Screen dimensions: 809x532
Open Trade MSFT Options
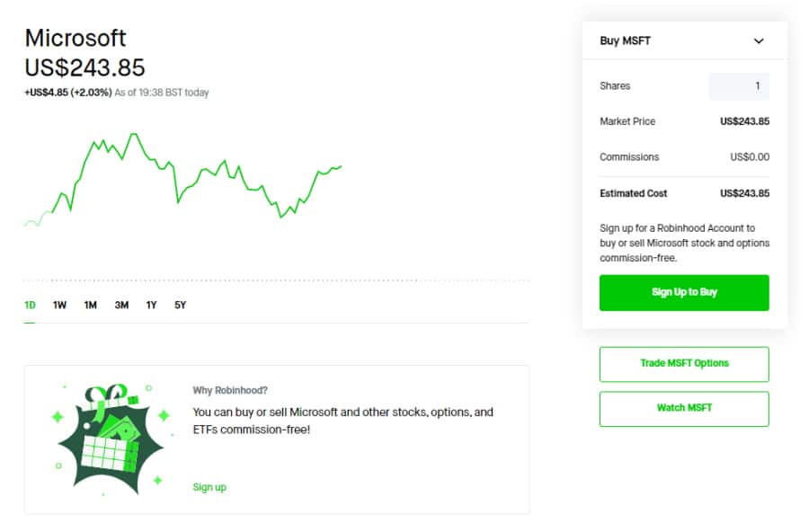point(683,364)
